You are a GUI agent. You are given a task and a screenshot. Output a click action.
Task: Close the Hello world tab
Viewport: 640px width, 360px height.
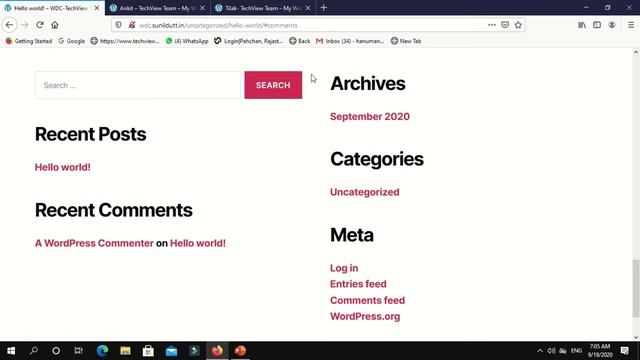[x=97, y=8]
